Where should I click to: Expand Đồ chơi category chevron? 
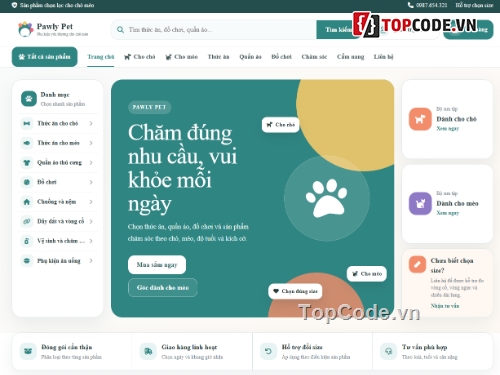point(91,182)
